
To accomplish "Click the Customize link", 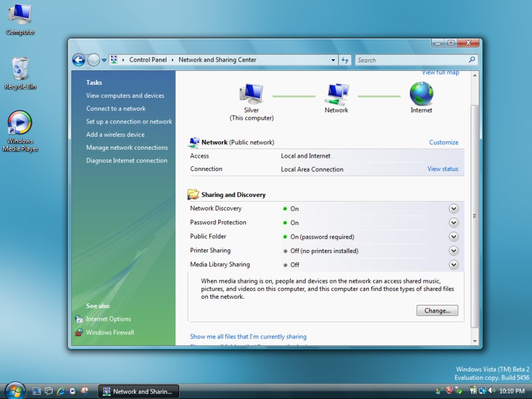I will click(443, 142).
